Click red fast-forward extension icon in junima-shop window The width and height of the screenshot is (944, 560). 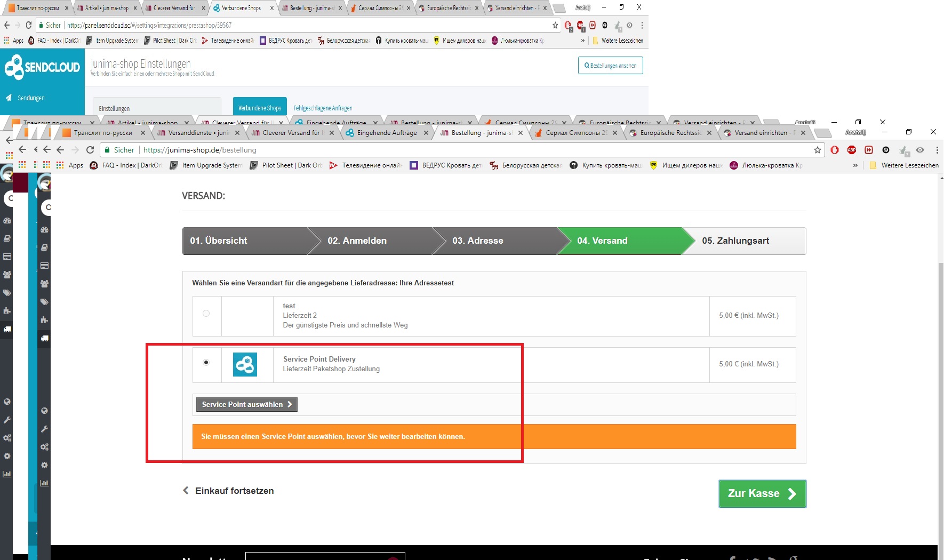coord(869,150)
